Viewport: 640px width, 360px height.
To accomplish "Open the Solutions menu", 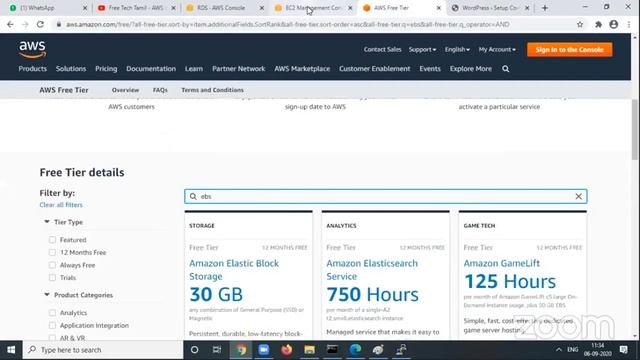I will point(71,69).
